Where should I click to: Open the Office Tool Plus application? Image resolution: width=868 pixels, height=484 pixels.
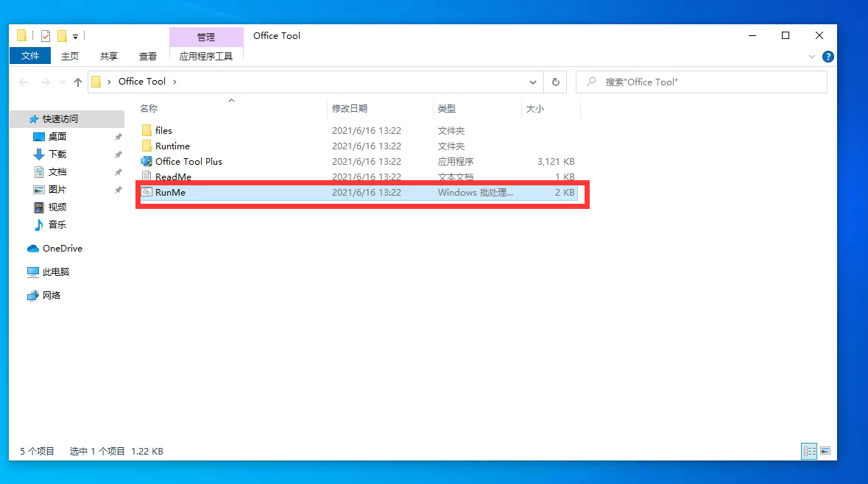click(x=189, y=161)
